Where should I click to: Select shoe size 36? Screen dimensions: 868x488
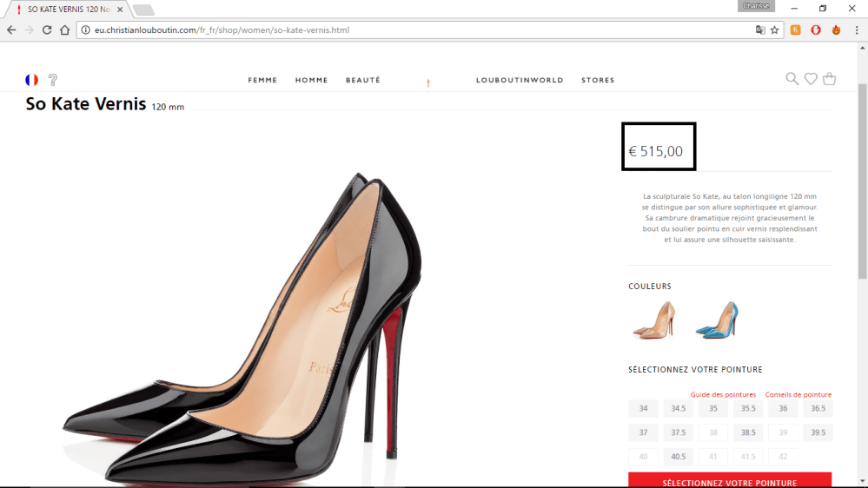click(x=783, y=408)
